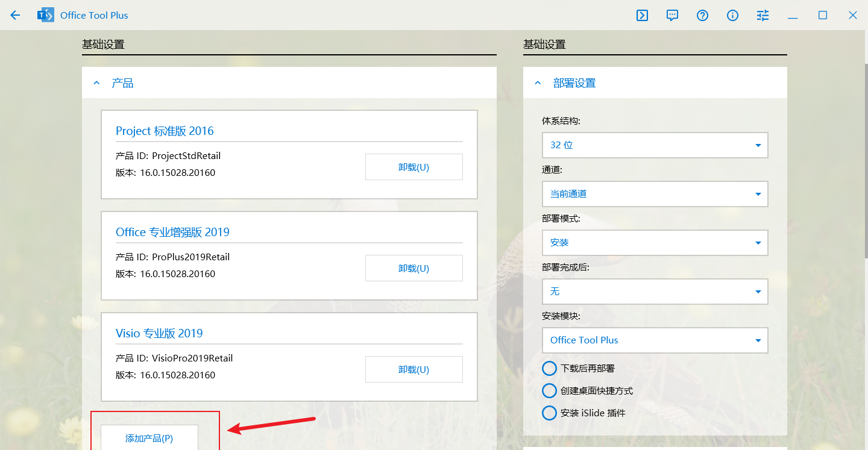Open the 体系结构 dropdown showing 32 位

point(655,145)
